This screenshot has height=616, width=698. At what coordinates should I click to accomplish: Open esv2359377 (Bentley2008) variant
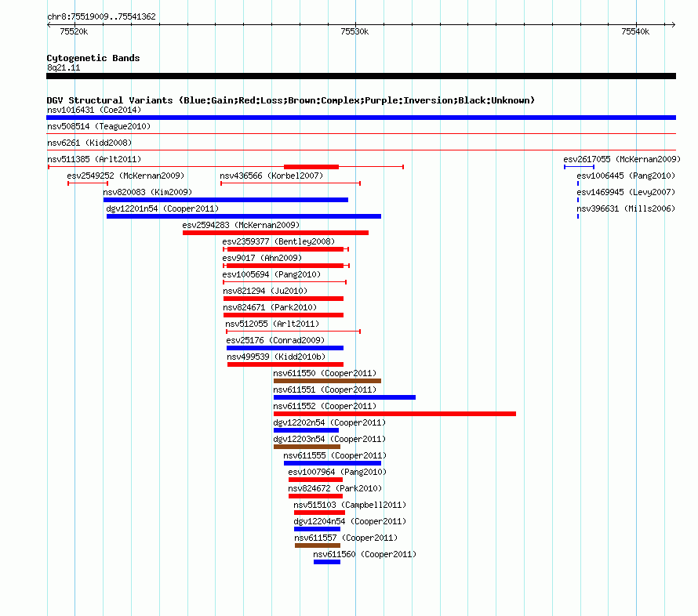(x=278, y=241)
